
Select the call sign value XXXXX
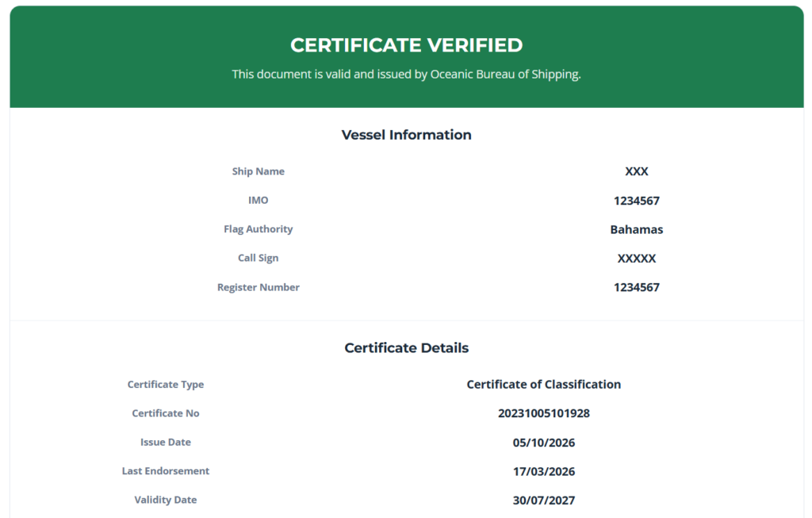pyautogui.click(x=637, y=259)
